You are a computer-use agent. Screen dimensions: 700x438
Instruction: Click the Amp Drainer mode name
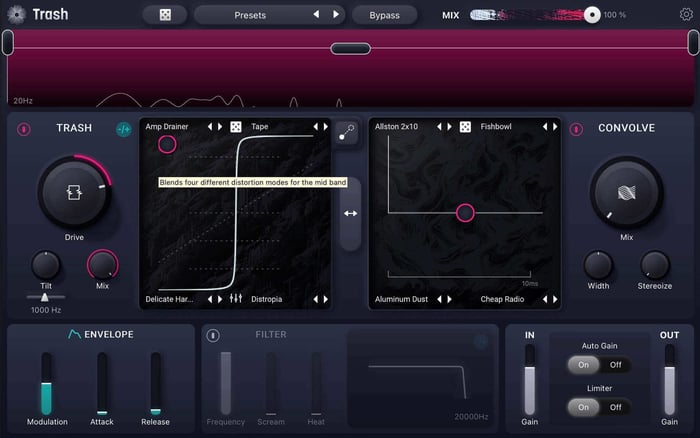167,127
